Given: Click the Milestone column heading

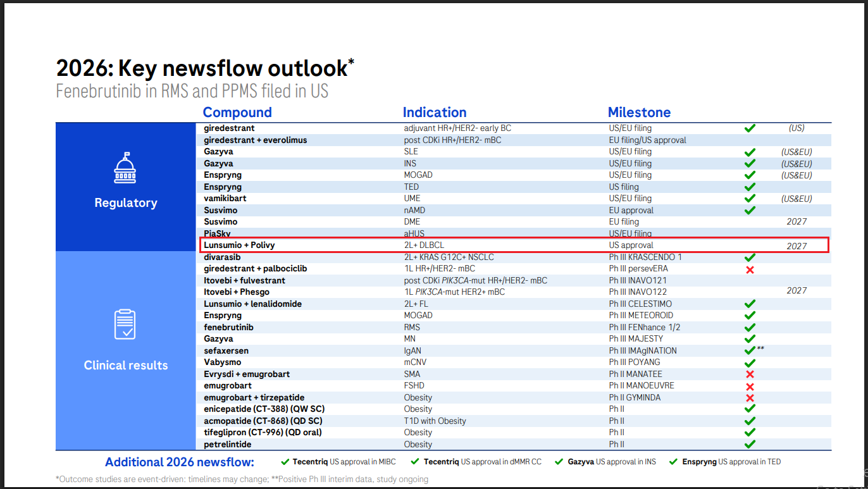Looking at the screenshot, I should 639,113.
